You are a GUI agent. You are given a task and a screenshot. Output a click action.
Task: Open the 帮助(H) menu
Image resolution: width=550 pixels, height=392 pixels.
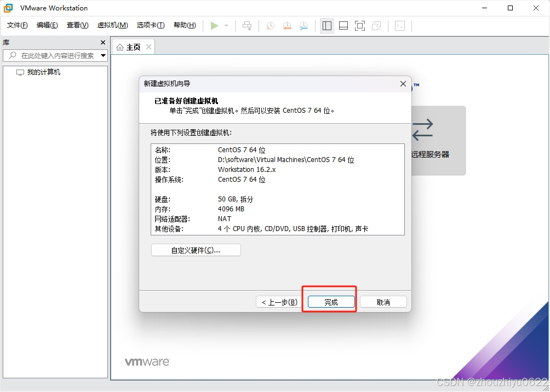[x=185, y=25]
